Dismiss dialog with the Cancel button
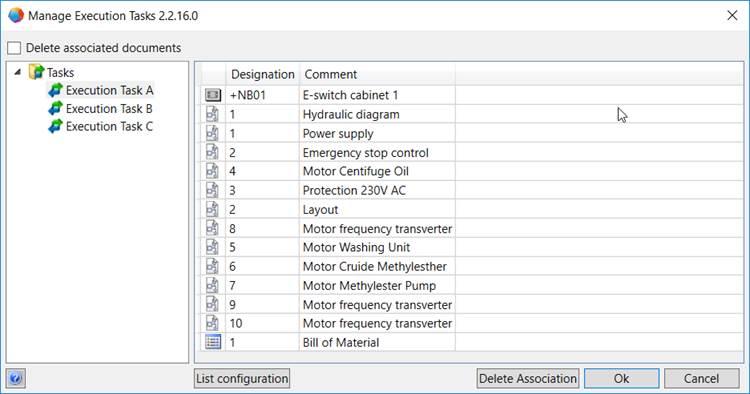 (701, 379)
